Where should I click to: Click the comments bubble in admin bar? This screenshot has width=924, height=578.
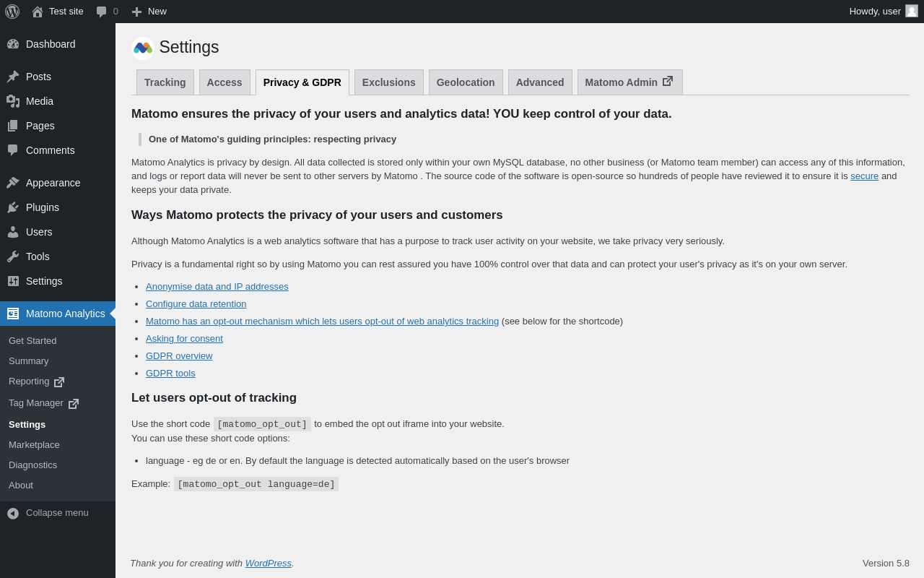pyautogui.click(x=102, y=12)
